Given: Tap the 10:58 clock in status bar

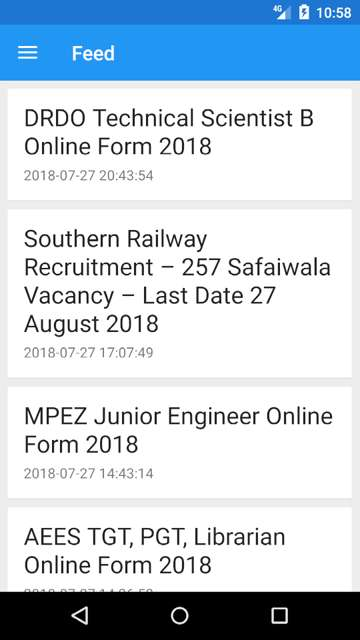Looking at the screenshot, I should pyautogui.click(x=333, y=13).
